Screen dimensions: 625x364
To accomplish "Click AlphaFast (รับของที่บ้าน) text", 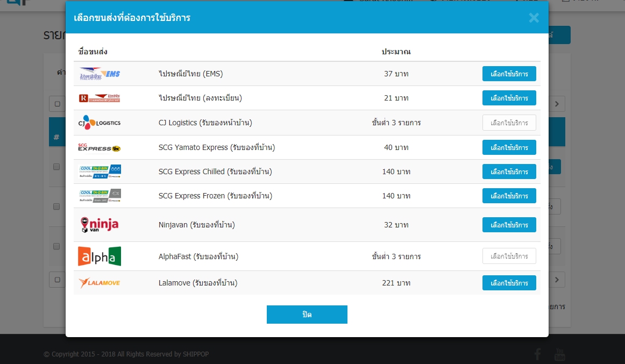I will 198,256.
